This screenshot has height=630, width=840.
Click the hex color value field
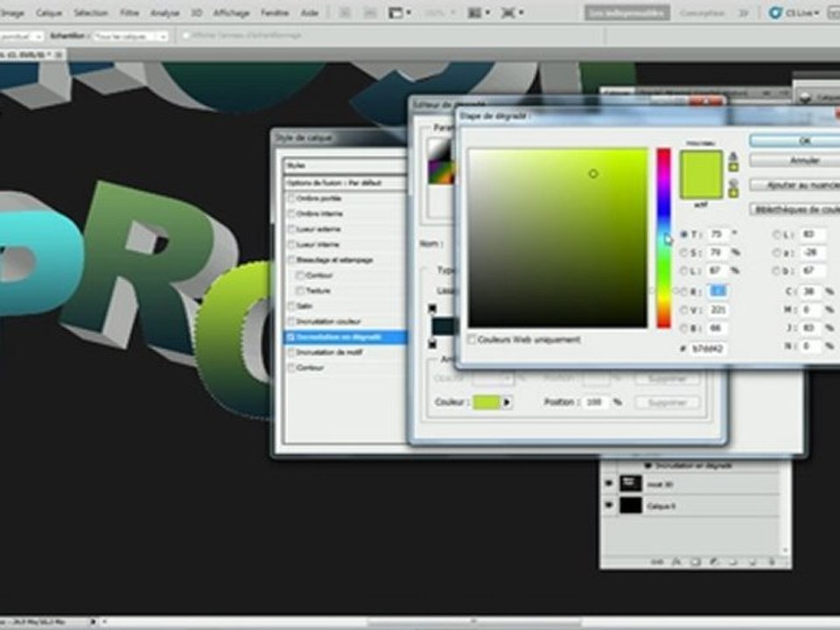point(708,348)
